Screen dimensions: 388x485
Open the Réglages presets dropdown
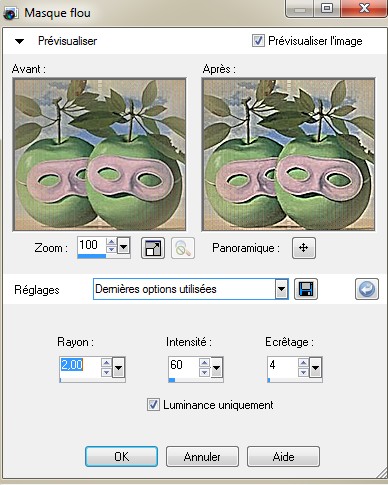click(282, 289)
